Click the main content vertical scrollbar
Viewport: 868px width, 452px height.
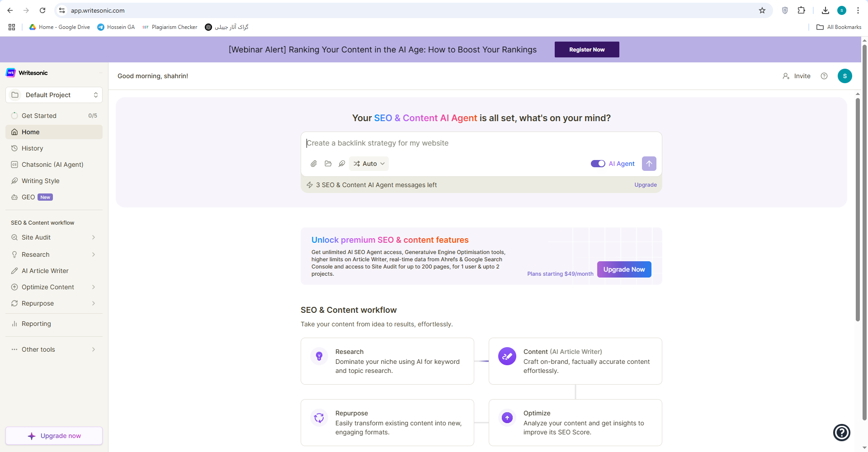pos(858,209)
